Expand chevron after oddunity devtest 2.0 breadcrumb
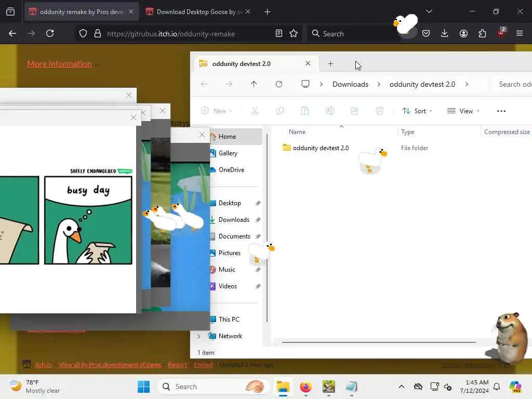This screenshot has width=532, height=399. [x=467, y=84]
